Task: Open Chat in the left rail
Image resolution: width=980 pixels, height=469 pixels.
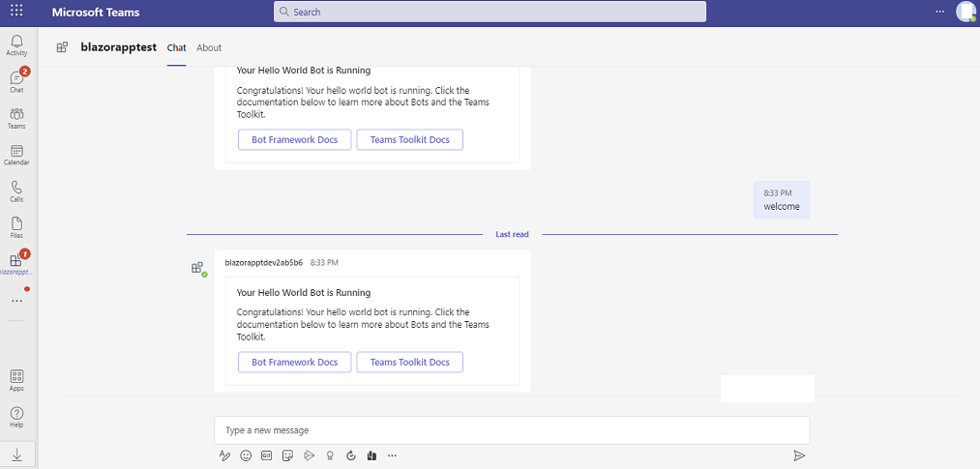Action: tap(16, 81)
